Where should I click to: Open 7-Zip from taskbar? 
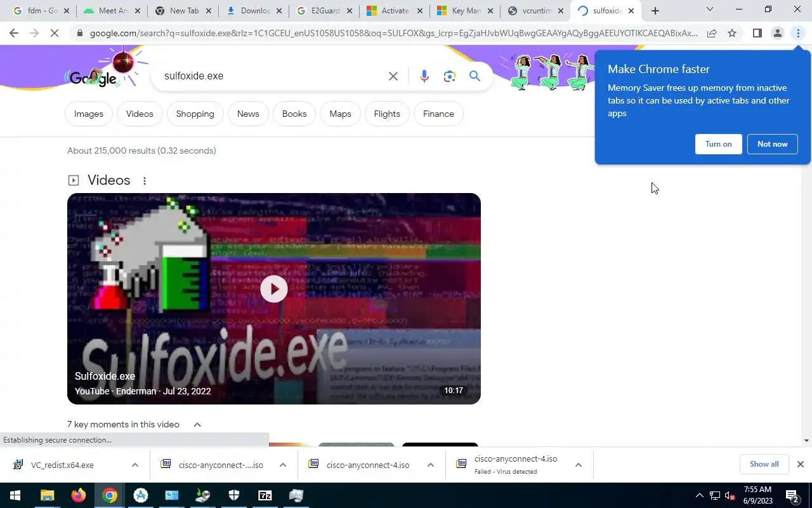(x=265, y=495)
